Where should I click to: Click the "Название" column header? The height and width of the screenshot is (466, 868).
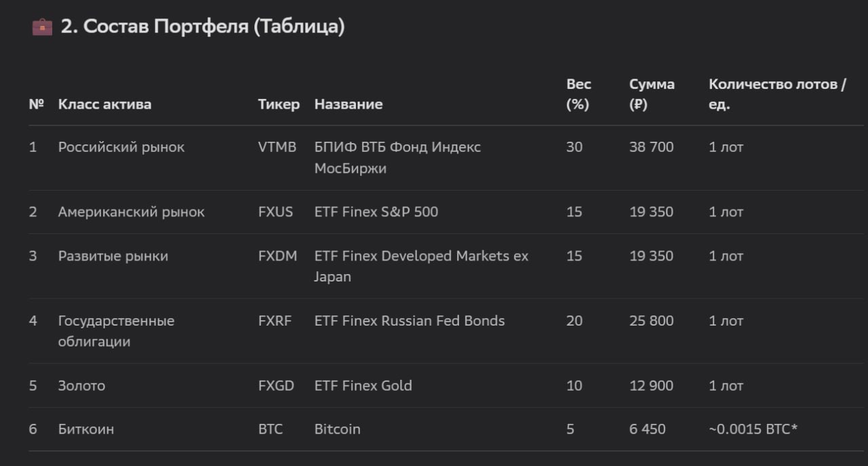click(x=348, y=104)
